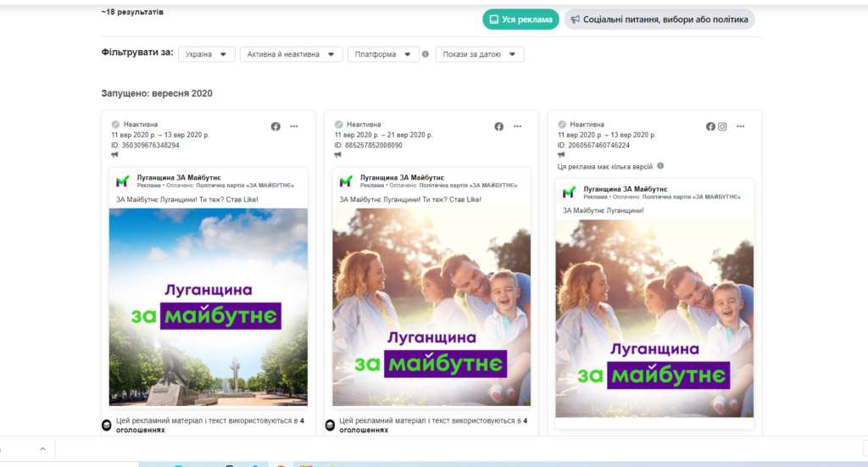
Task: Click the info icon beside the Платформа filter
Action: (x=426, y=54)
